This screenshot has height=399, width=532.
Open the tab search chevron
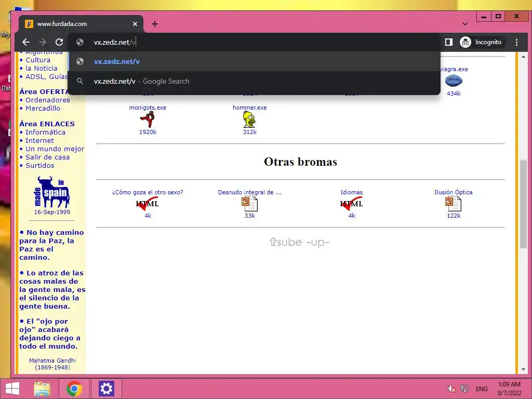coord(465,24)
